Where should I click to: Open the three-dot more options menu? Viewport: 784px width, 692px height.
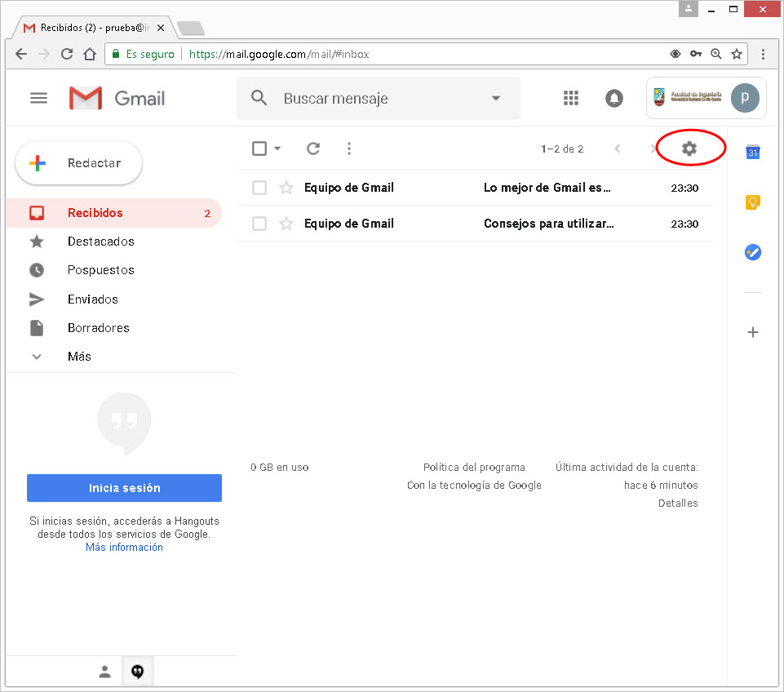(x=349, y=149)
